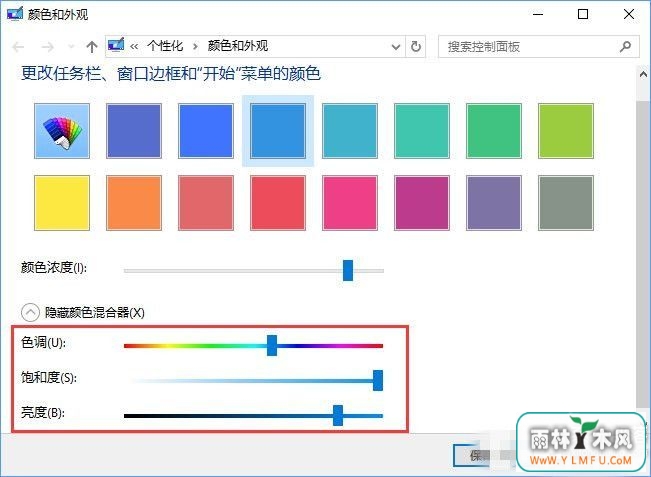Select the magenta purple swatch
Image resolution: width=651 pixels, height=477 pixels.
pos(422,203)
